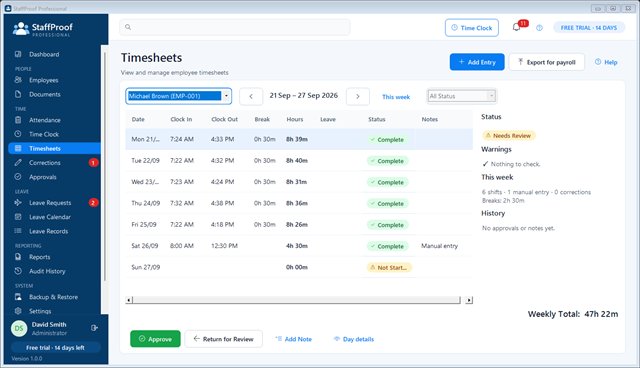Click the Approvals checkmark icon
This screenshot has width=640, height=368.
point(18,177)
